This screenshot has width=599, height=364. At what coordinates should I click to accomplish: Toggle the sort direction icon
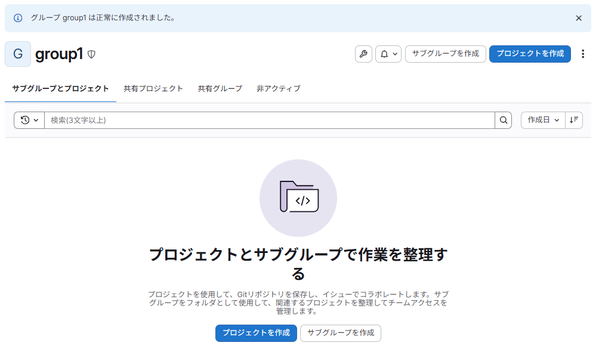(x=574, y=120)
